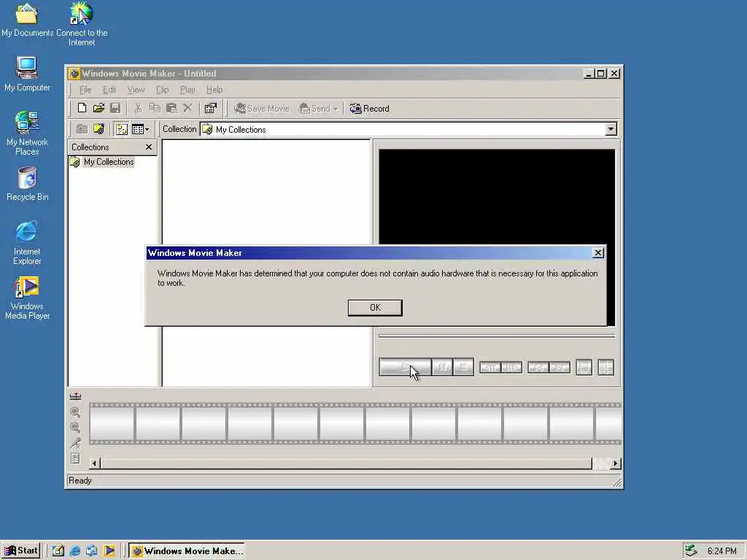747x560 pixels.
Task: Click the Properties toolbar icon
Action: (211, 108)
